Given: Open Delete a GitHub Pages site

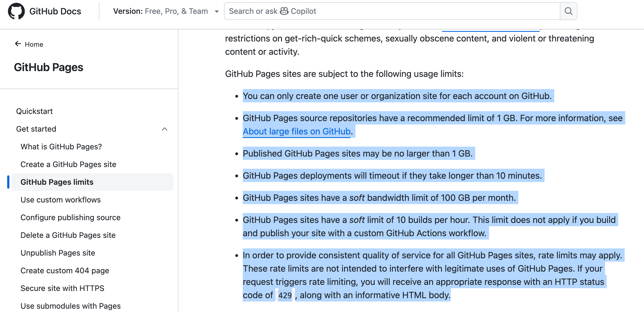Looking at the screenshot, I should click(x=68, y=235).
